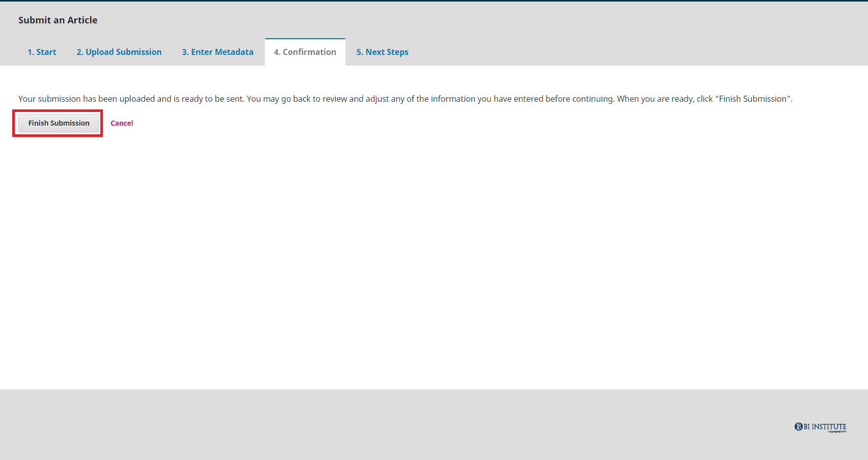Screen dimensions: 868x460
Task: Jump to the 5. Next Steps tab
Action: [382, 52]
